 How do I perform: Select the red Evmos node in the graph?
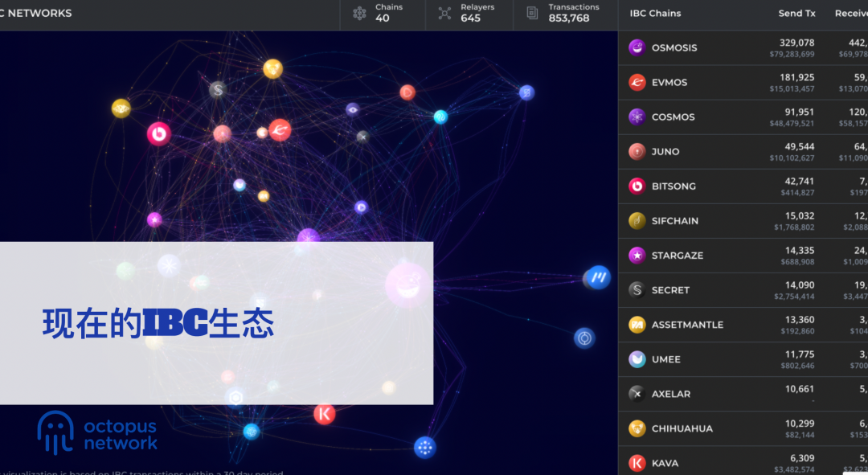click(x=280, y=130)
